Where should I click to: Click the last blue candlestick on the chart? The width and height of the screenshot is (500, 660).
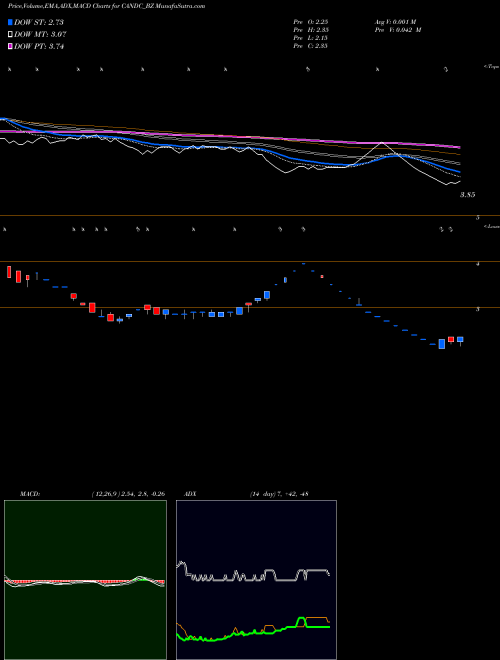click(x=460, y=340)
